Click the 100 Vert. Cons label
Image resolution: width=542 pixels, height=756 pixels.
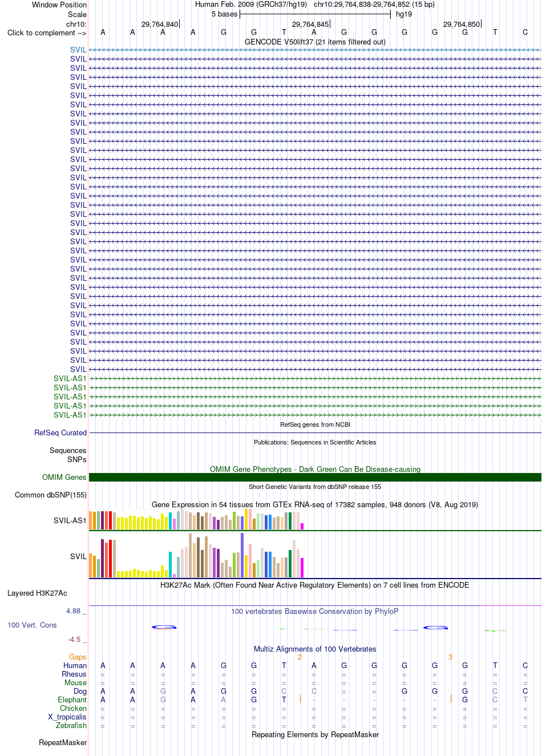(x=32, y=625)
